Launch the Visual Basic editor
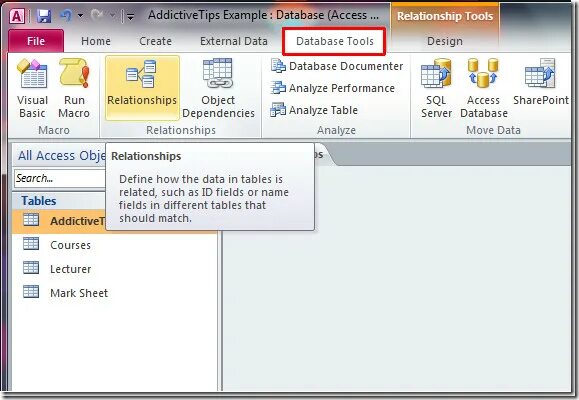Image resolution: width=579 pixels, height=400 pixels. pos(32,88)
